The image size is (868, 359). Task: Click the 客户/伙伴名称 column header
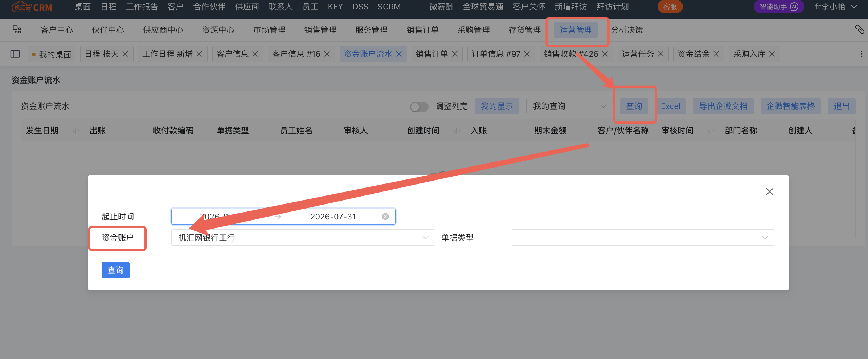[x=623, y=130]
